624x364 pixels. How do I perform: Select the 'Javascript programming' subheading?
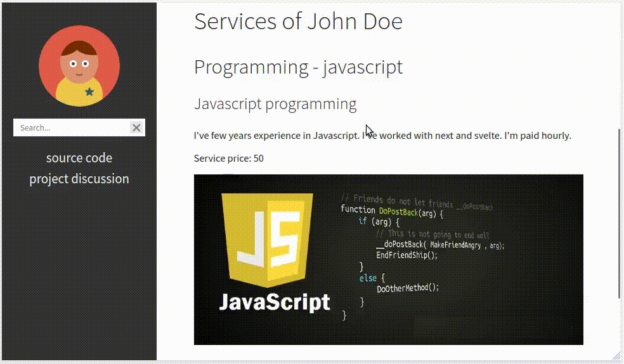pos(275,104)
